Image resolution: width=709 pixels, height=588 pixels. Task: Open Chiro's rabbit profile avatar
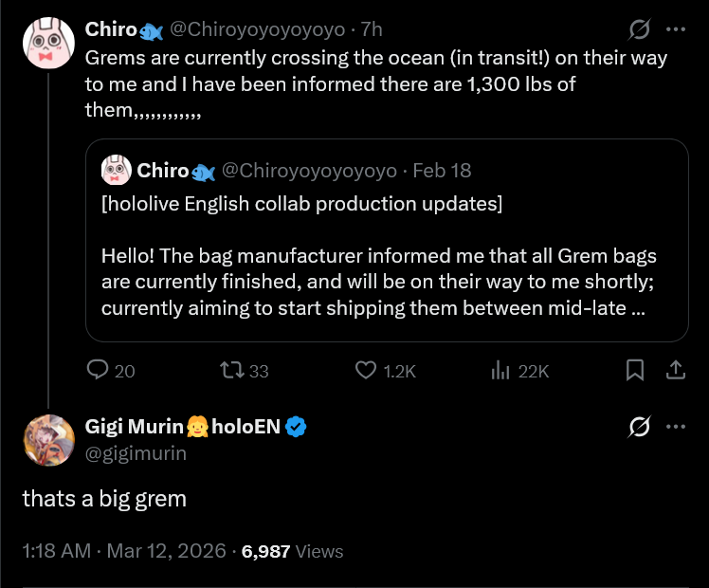pyautogui.click(x=49, y=43)
